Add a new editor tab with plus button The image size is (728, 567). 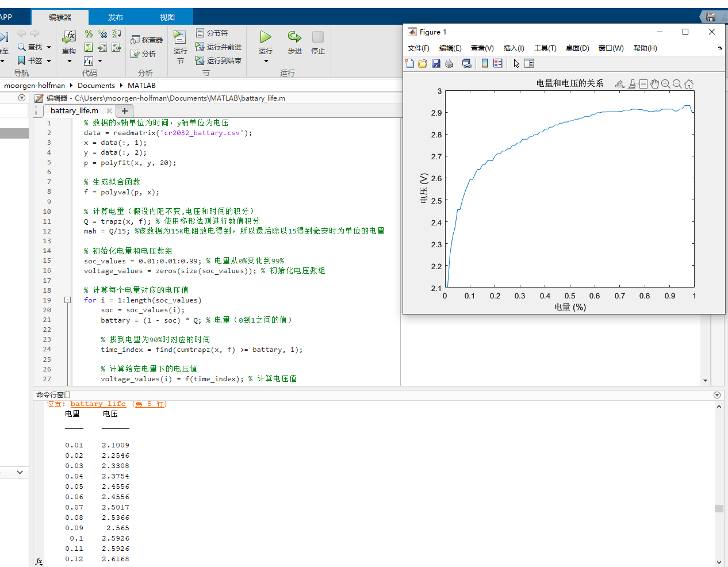point(125,110)
